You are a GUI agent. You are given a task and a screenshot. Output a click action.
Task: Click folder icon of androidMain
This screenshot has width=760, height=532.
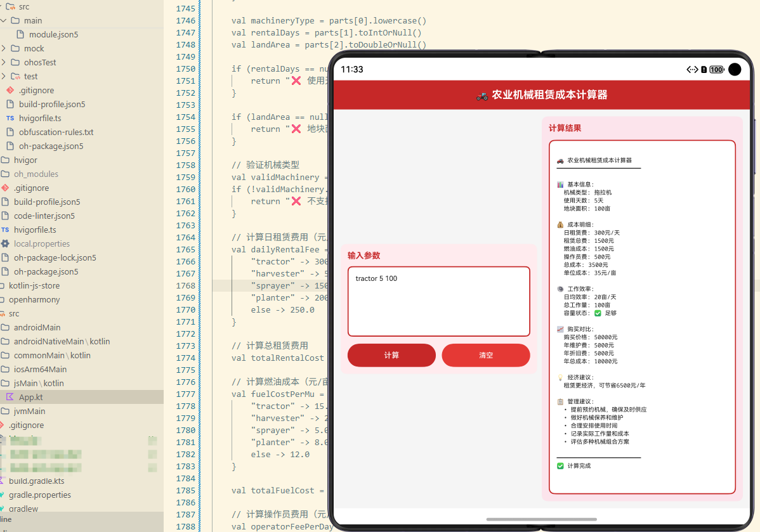click(x=5, y=328)
